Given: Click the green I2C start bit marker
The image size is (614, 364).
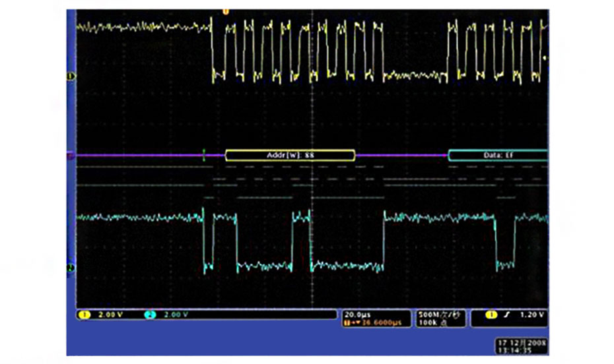Looking at the screenshot, I should pos(204,156).
